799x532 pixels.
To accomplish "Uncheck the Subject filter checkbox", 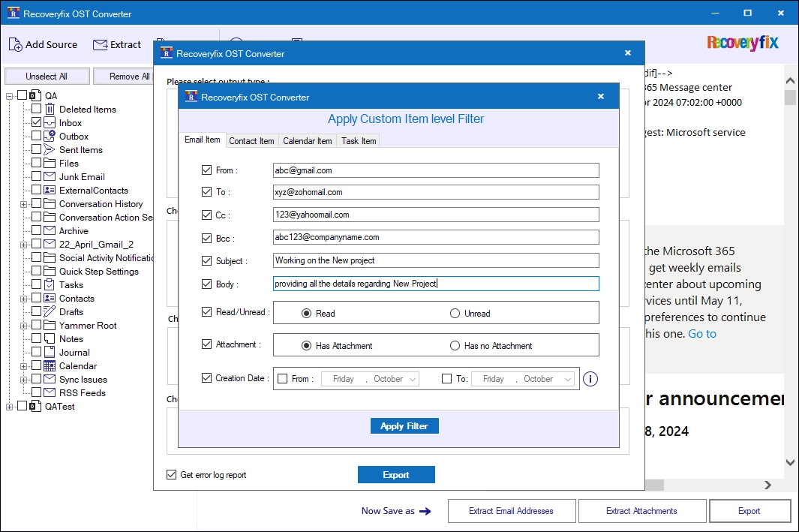I will (206, 261).
